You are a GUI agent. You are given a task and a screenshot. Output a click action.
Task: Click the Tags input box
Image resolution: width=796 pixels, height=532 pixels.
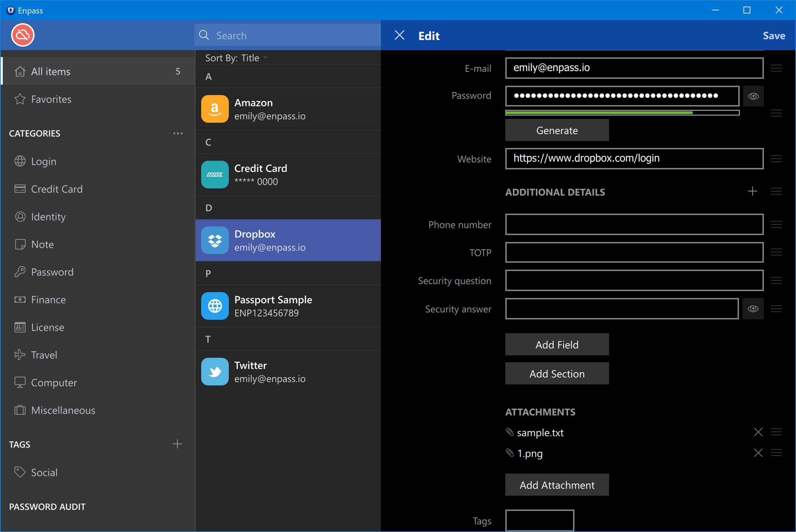[x=540, y=520]
